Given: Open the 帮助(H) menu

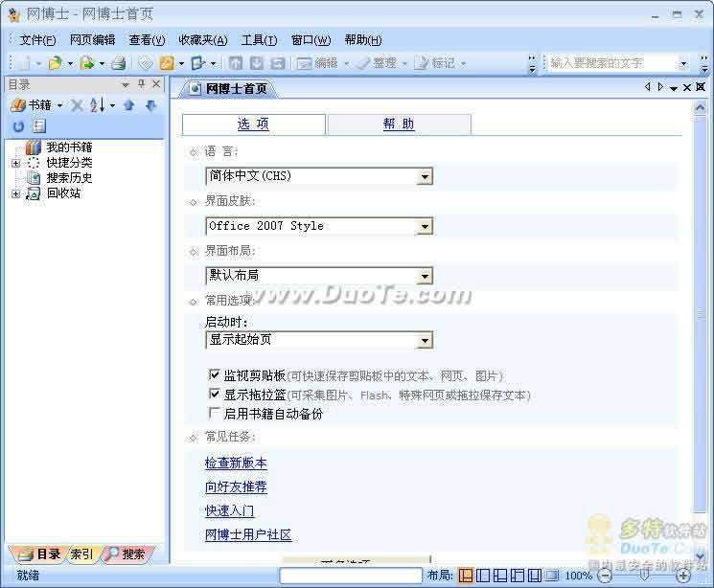Looking at the screenshot, I should pos(363,40).
